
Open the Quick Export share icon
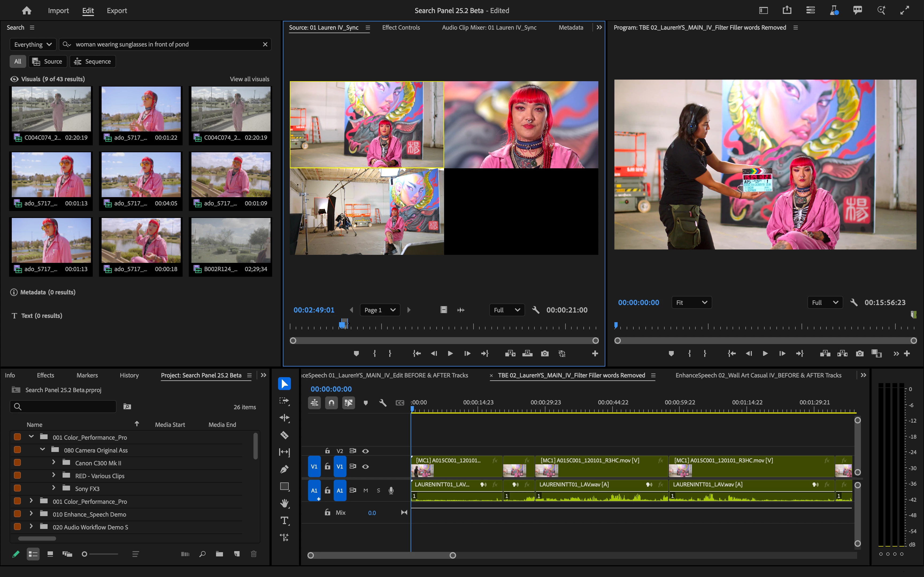[x=787, y=11]
